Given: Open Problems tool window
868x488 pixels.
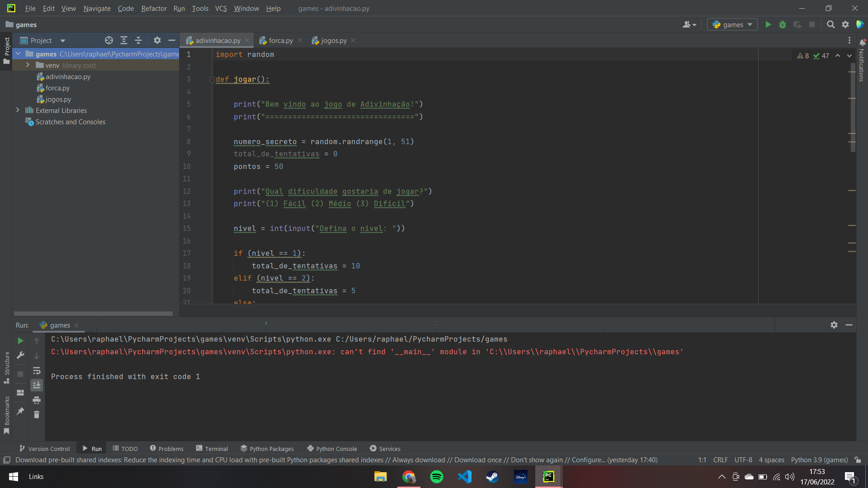Looking at the screenshot, I should point(167,449).
